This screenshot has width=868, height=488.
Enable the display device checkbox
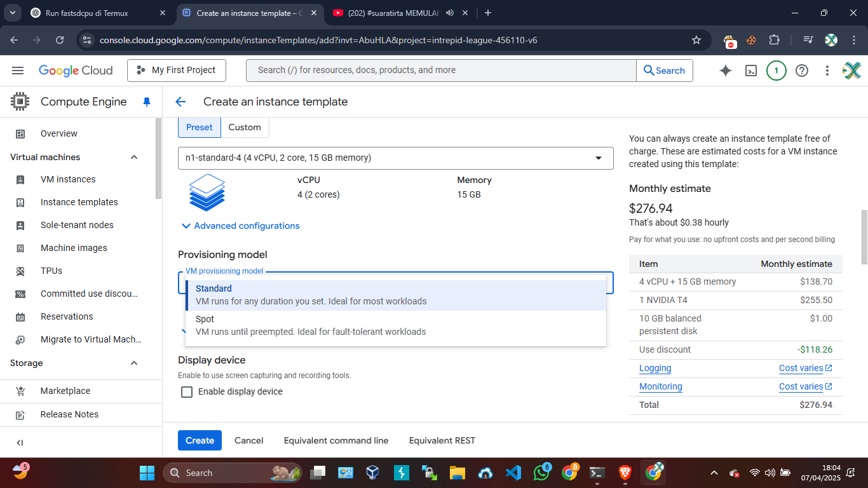tap(187, 392)
